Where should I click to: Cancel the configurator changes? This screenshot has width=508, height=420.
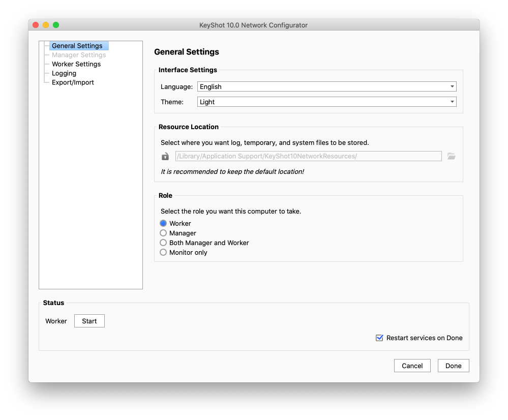click(x=412, y=366)
